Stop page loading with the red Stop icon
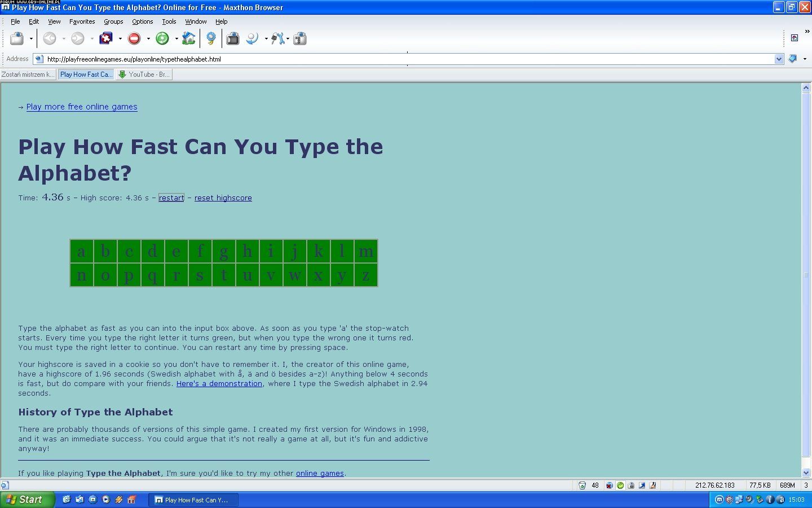Viewport: 812px width, 508px height. (x=134, y=38)
